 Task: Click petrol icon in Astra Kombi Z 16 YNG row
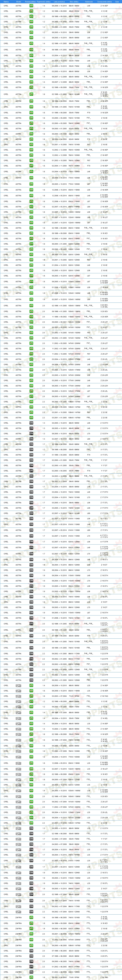(x=31, y=696)
